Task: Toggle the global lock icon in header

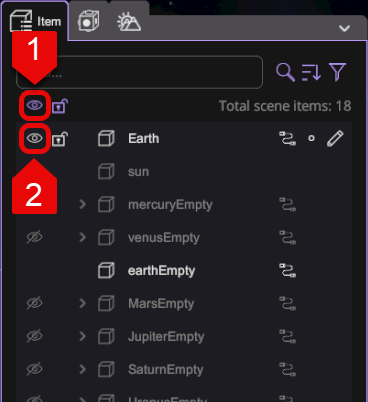Action: (x=60, y=106)
